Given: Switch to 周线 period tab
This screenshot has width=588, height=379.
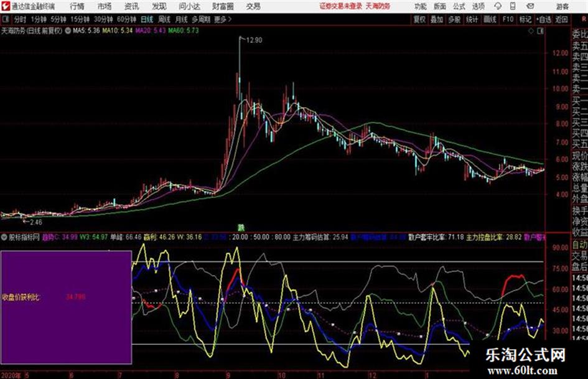Looking at the screenshot, I should 164,19.
